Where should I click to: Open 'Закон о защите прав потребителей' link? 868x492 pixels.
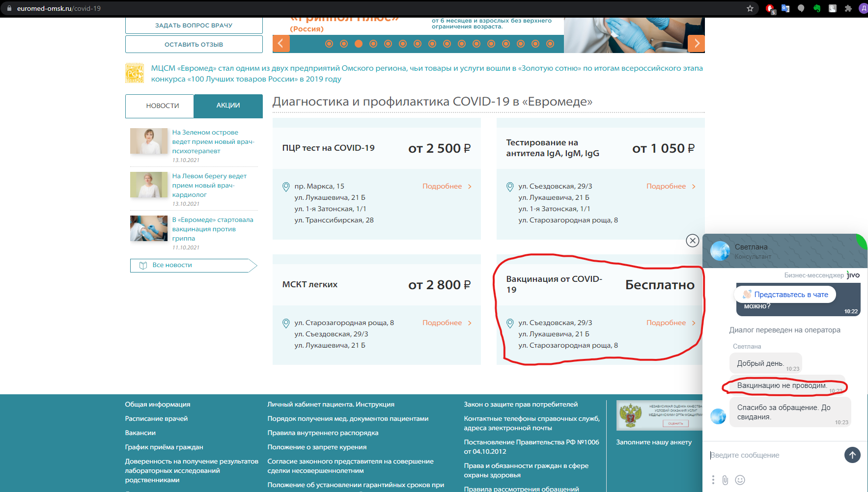click(521, 405)
